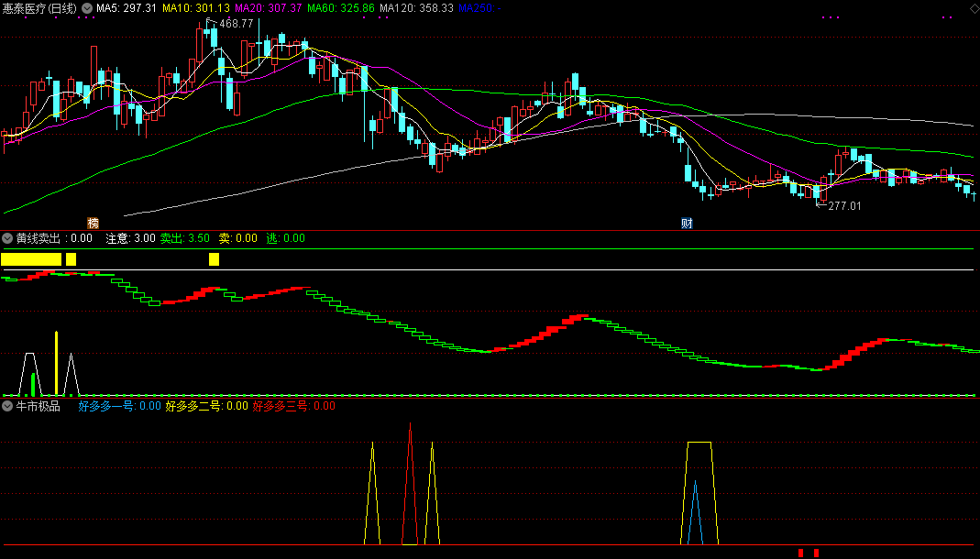Select the green 卖出: 3.50 value

[x=185, y=238]
